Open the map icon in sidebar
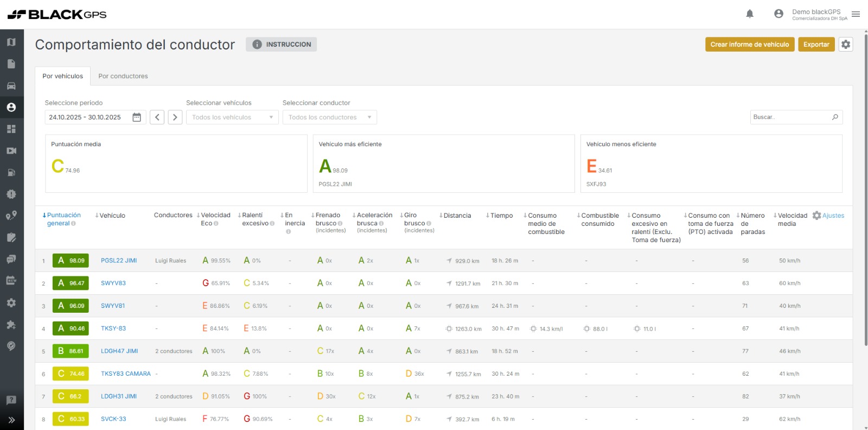This screenshot has height=430, width=868. click(x=11, y=42)
